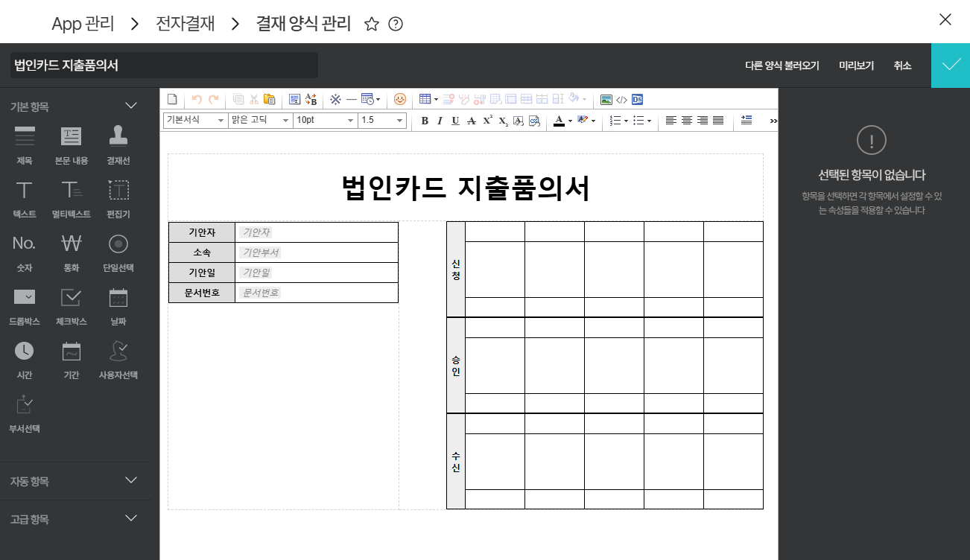970x560 pixels.
Task: Open 미리보기 preview
Action: coord(856,66)
